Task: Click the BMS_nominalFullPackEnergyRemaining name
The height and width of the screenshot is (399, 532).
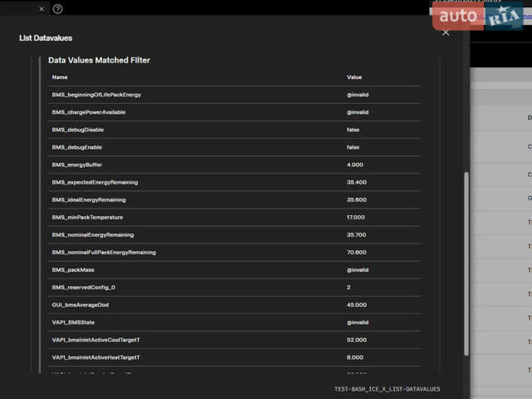Action: coord(104,252)
